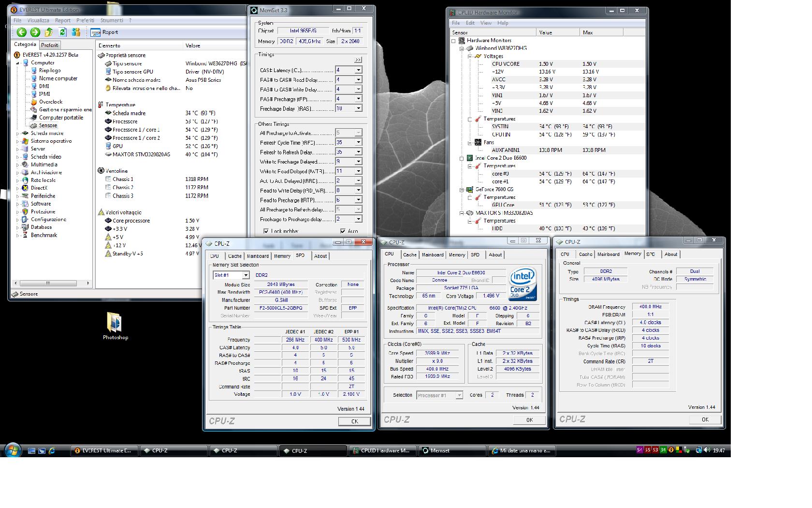The image size is (812, 508).
Task: Select Benchmark item in EVEREST tree
Action: (x=40, y=235)
